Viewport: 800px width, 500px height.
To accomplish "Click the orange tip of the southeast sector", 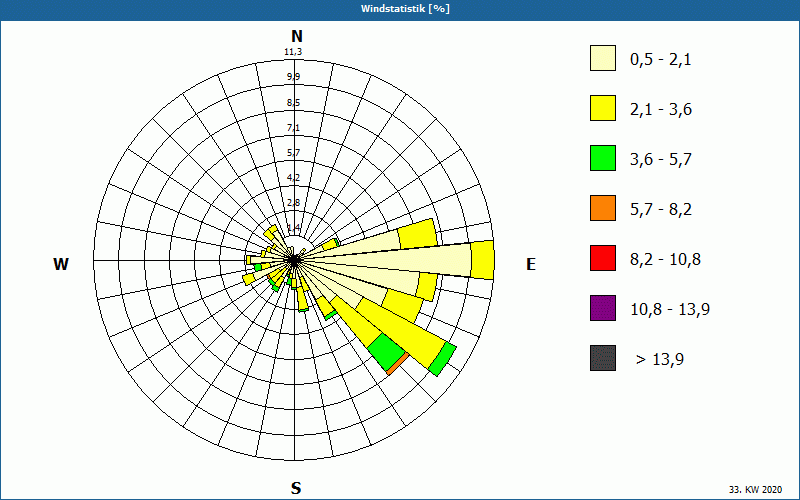I will (398, 363).
